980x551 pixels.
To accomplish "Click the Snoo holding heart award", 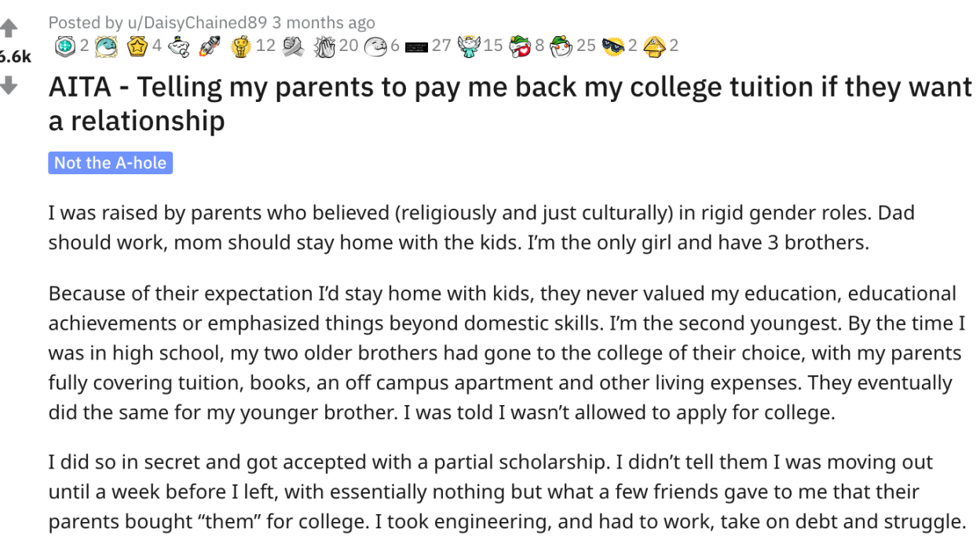I will (x=520, y=46).
